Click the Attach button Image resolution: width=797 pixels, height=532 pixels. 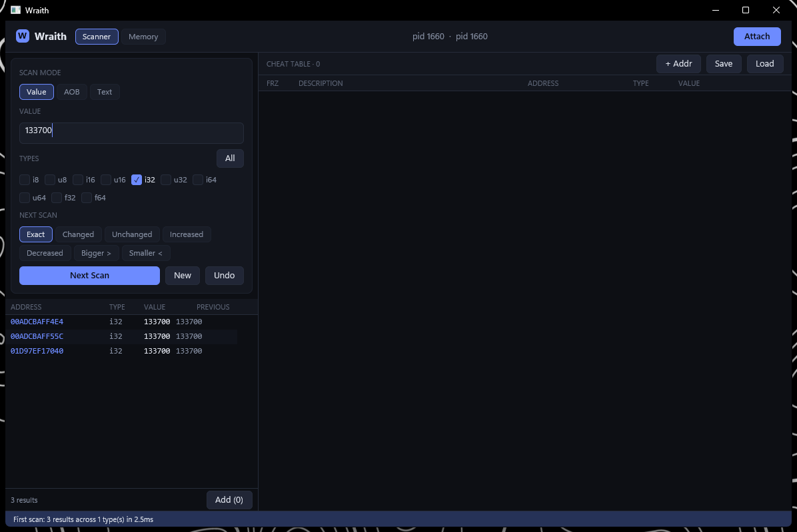pos(757,37)
